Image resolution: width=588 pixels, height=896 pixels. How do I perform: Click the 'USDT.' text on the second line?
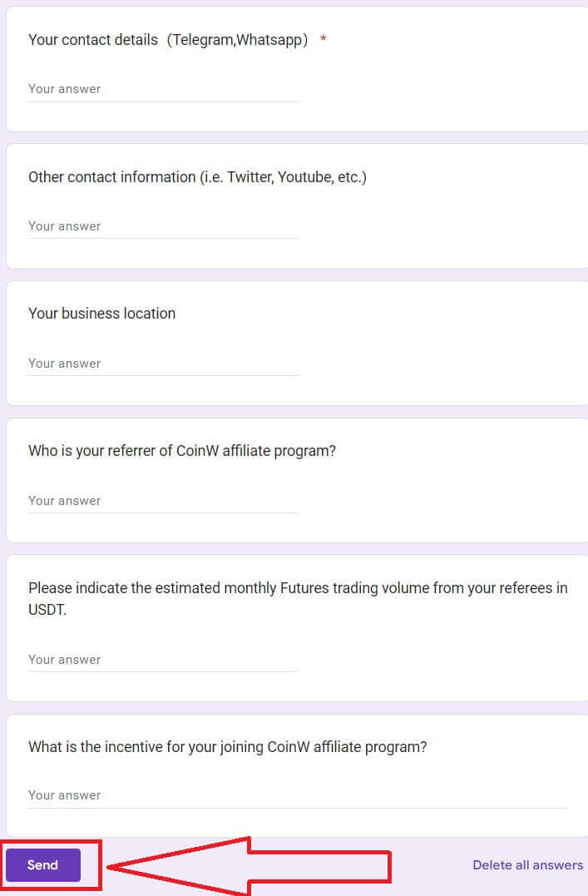(47, 610)
